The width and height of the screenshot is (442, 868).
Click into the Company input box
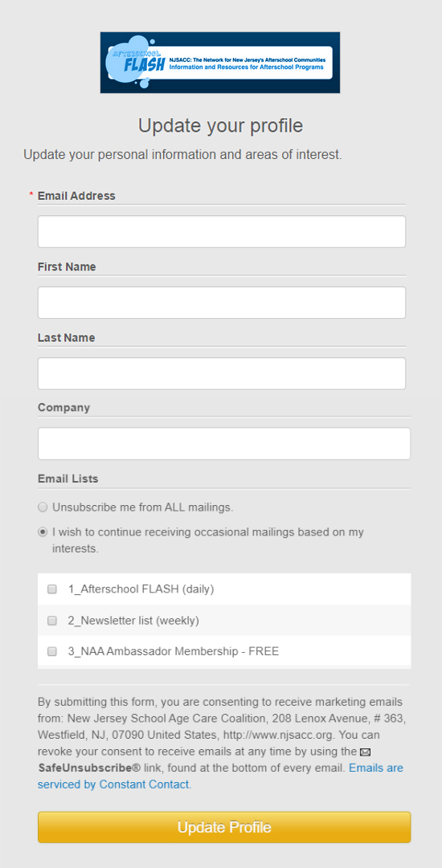(x=223, y=443)
